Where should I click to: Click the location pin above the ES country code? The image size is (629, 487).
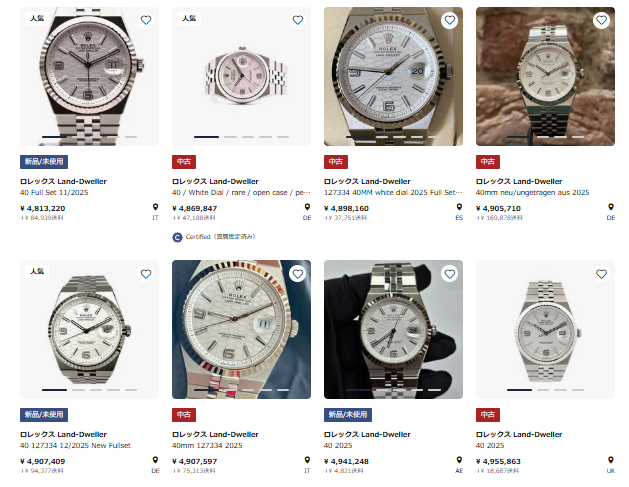click(459, 208)
